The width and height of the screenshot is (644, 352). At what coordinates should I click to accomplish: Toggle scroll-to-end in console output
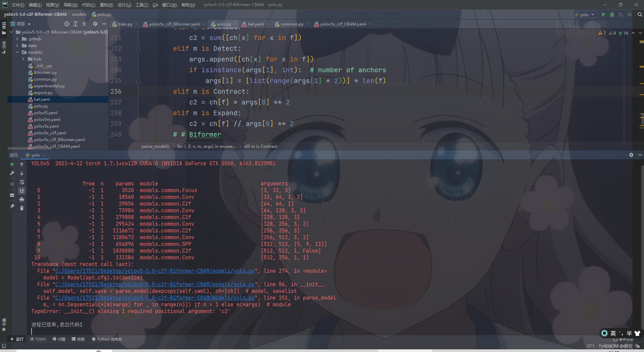click(x=22, y=190)
